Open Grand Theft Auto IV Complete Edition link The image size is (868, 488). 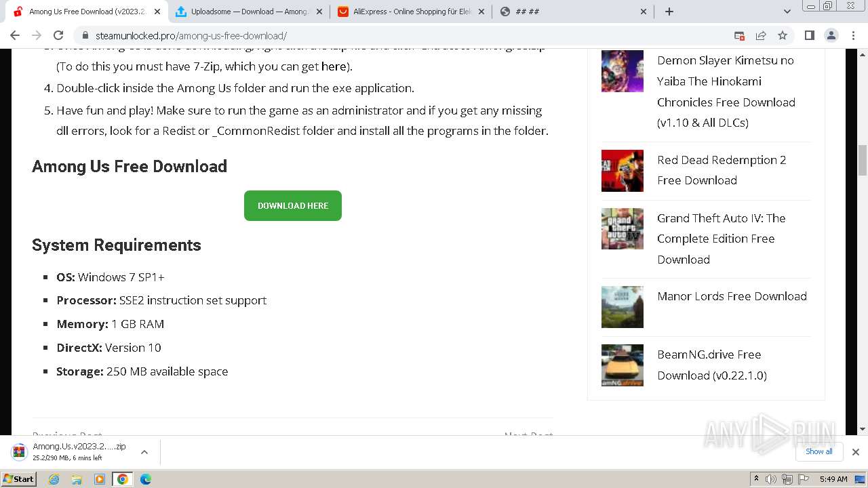pos(721,239)
